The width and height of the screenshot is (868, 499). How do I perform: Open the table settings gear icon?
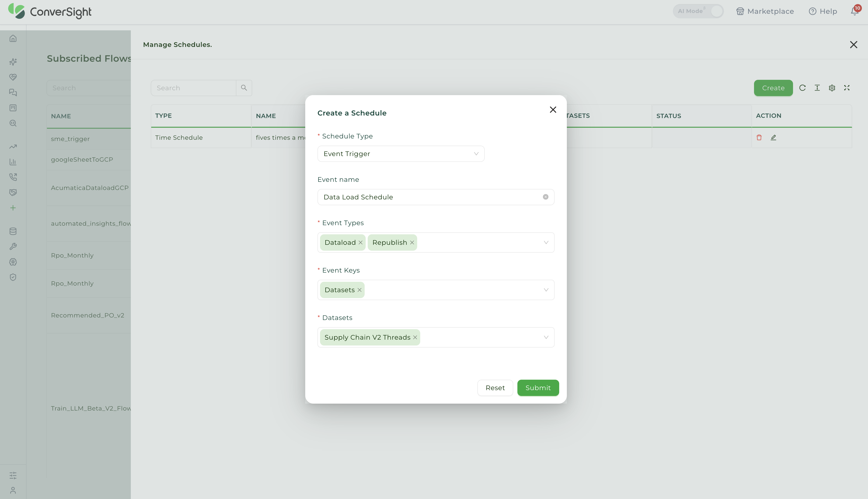[x=832, y=88]
